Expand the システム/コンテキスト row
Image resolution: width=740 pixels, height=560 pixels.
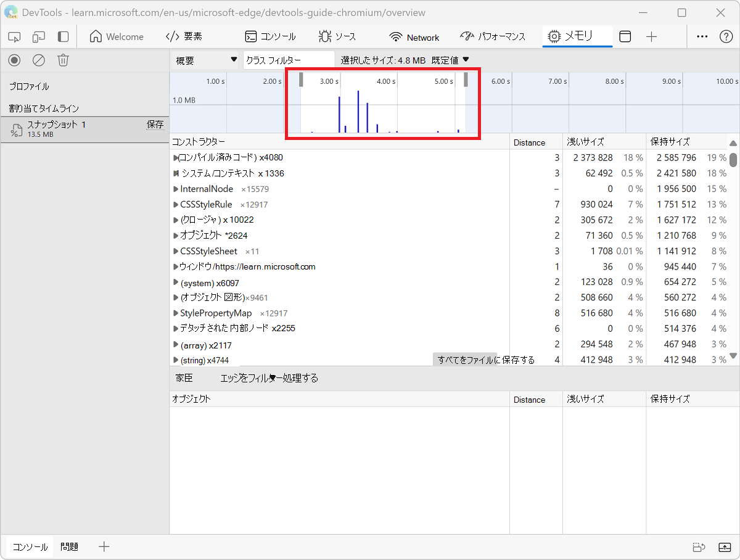(176, 173)
